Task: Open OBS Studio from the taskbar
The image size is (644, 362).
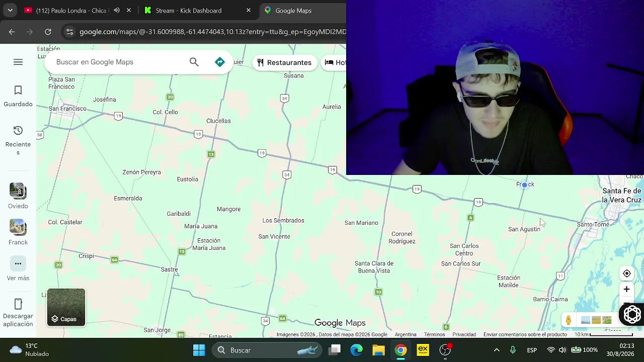Action: pos(445,350)
